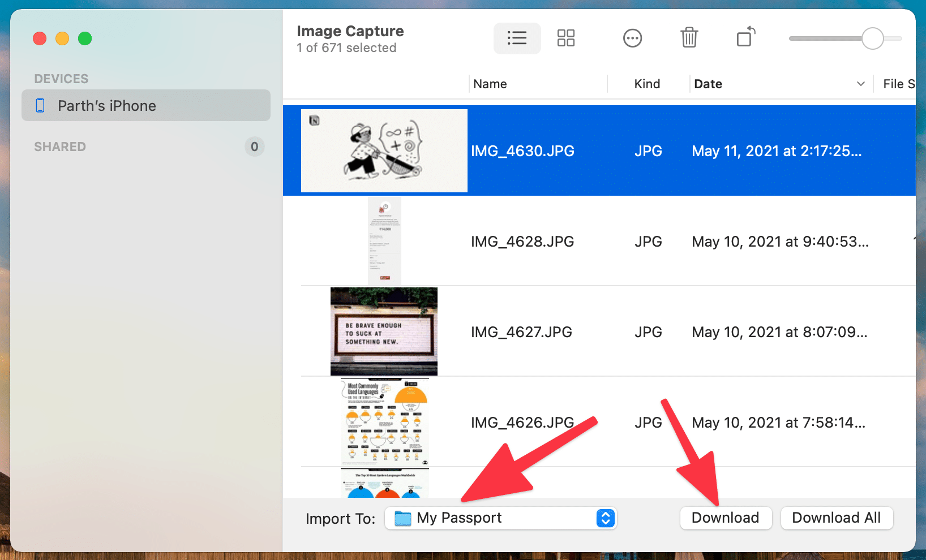Click the iPhone device icon in sidebar
The height and width of the screenshot is (560, 926).
click(40, 106)
